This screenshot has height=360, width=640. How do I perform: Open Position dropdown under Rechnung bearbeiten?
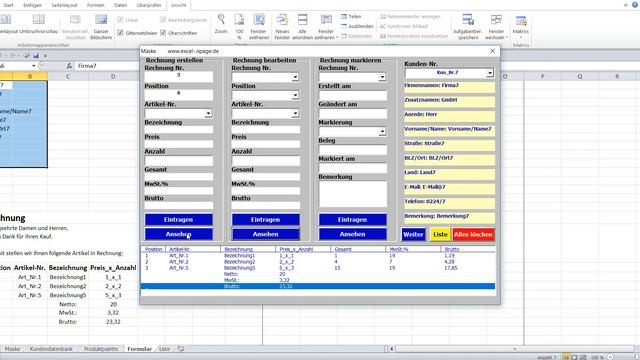click(x=295, y=96)
